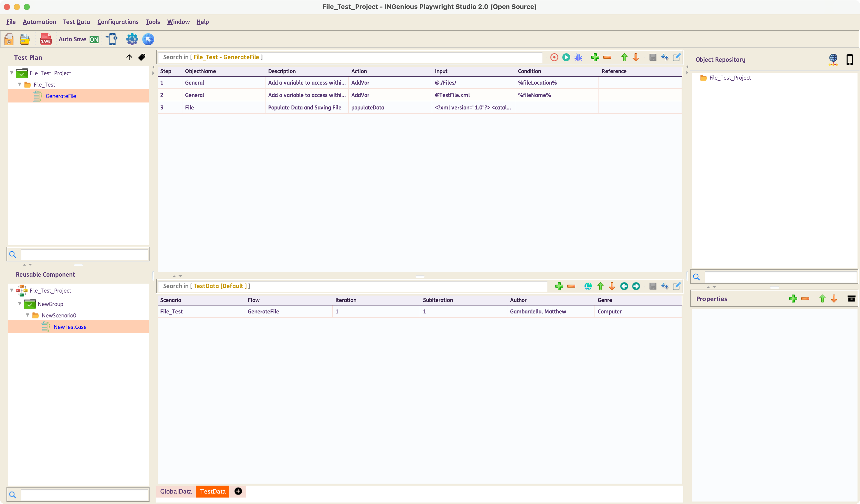860x504 pixels.
Task: Run the test case with the play icon
Action: pos(566,57)
